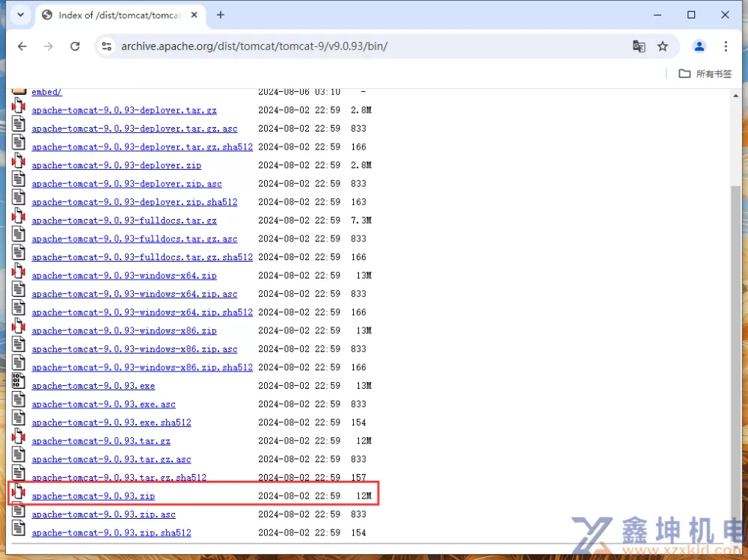
Task: Open the Google Translate page icon
Action: pos(639,46)
